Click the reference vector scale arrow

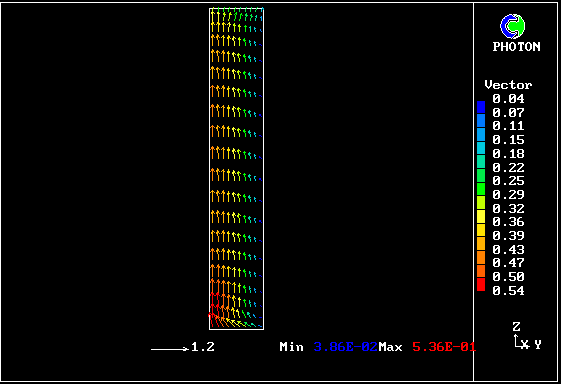[x=170, y=349]
